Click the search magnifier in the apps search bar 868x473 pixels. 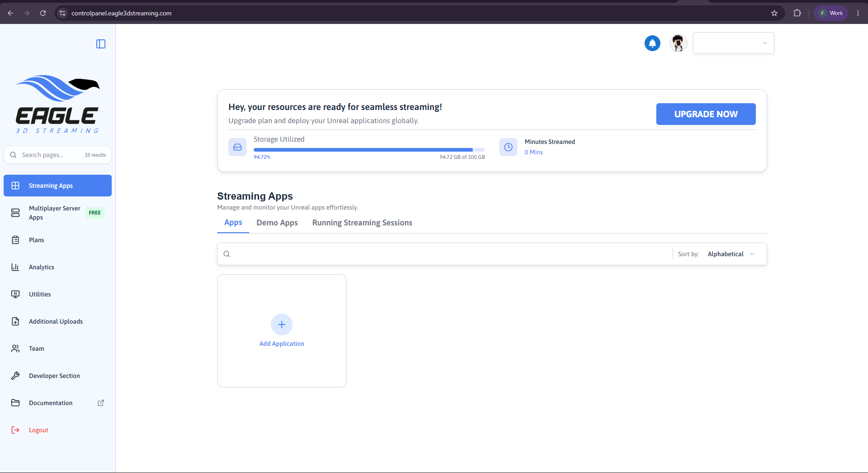click(x=227, y=254)
